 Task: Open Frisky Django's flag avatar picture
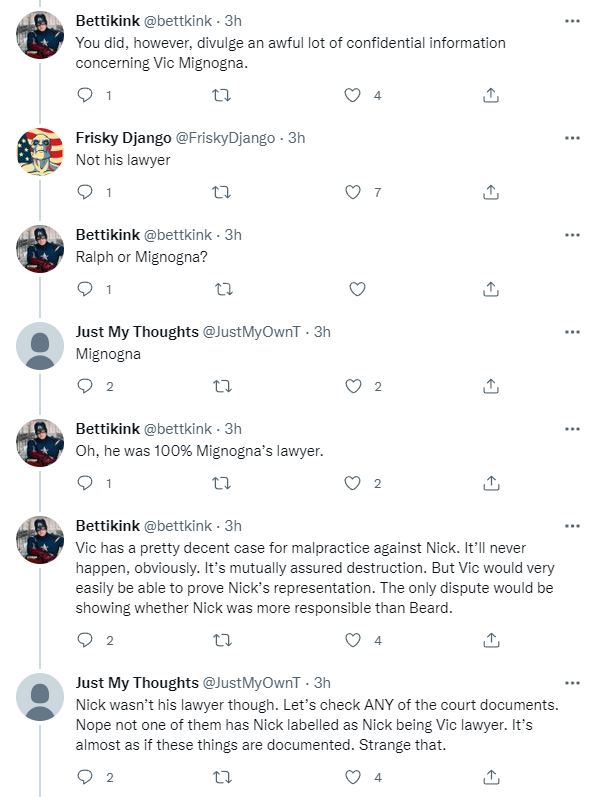40,151
